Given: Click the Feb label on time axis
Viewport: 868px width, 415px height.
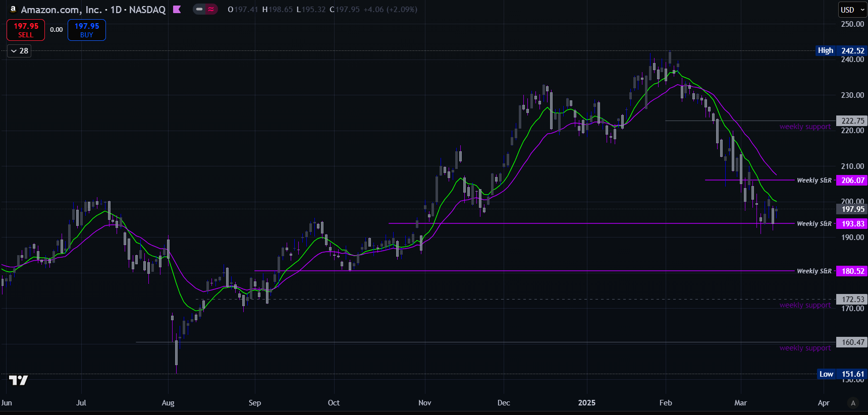Looking at the screenshot, I should point(666,403).
